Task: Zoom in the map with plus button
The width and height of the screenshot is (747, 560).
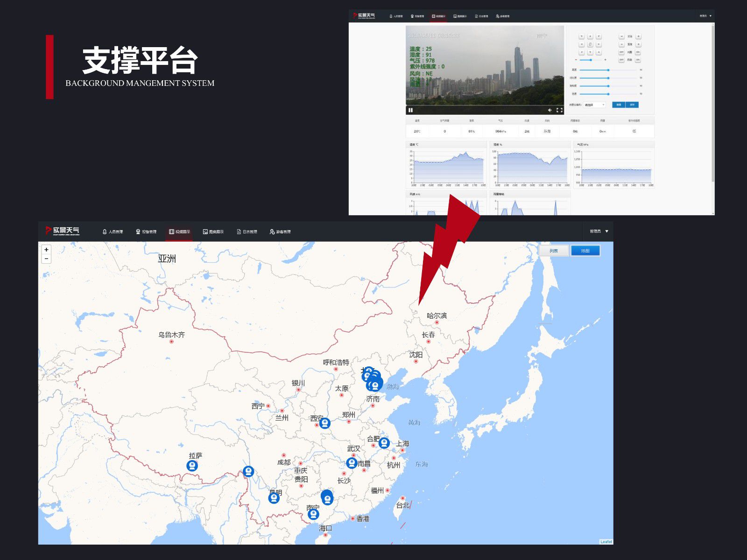Action: point(46,250)
